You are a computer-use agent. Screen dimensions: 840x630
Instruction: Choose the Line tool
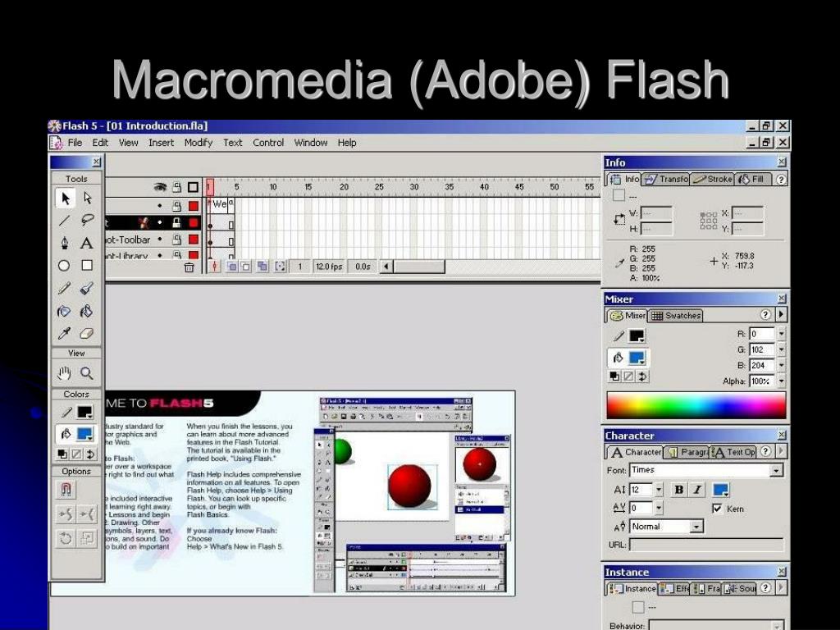coord(65,220)
